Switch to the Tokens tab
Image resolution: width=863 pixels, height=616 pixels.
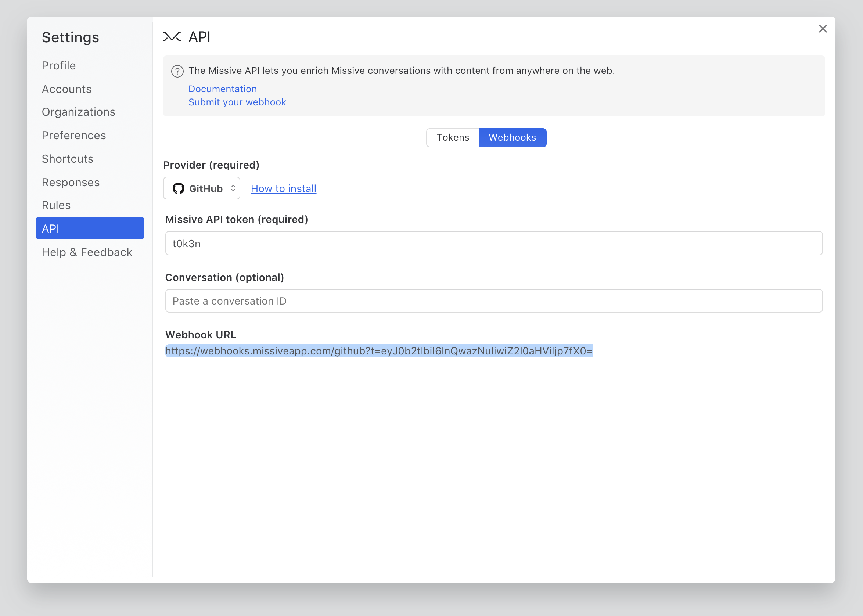453,138
